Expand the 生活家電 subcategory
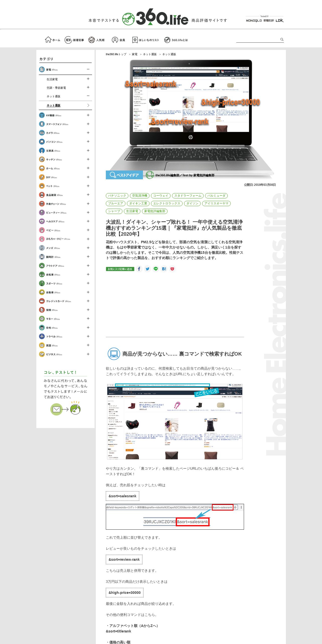Image resolution: width=322 pixels, height=644 pixels. 88,79
